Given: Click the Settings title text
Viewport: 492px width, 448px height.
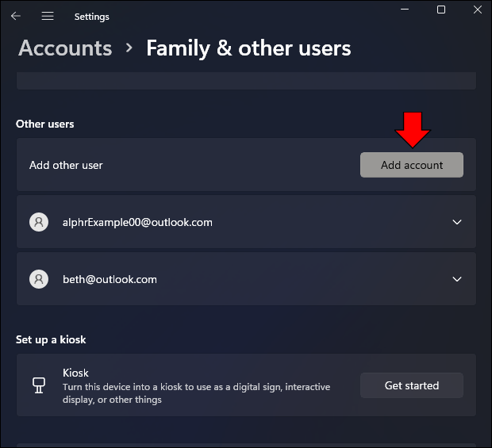Looking at the screenshot, I should 91,17.
